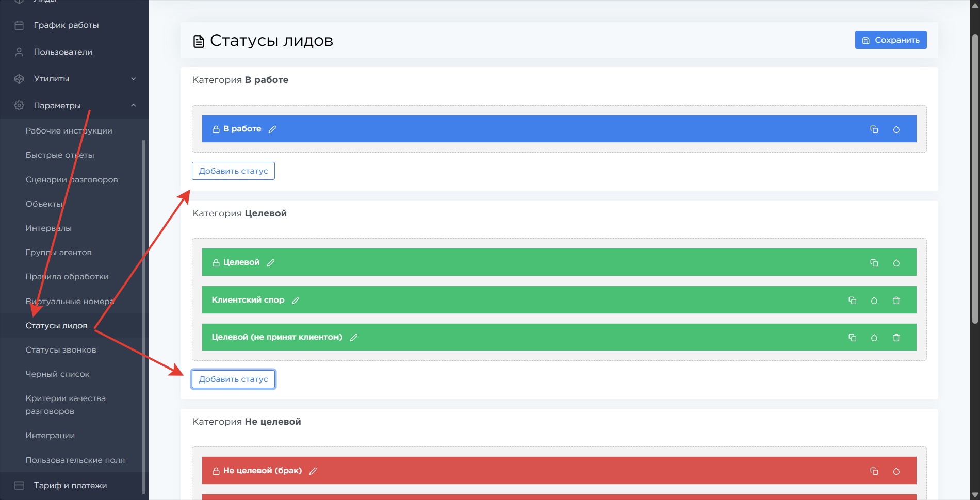The image size is (980, 500).
Task: Click copy icon on 'Клиентский спор' row
Action: pos(852,301)
